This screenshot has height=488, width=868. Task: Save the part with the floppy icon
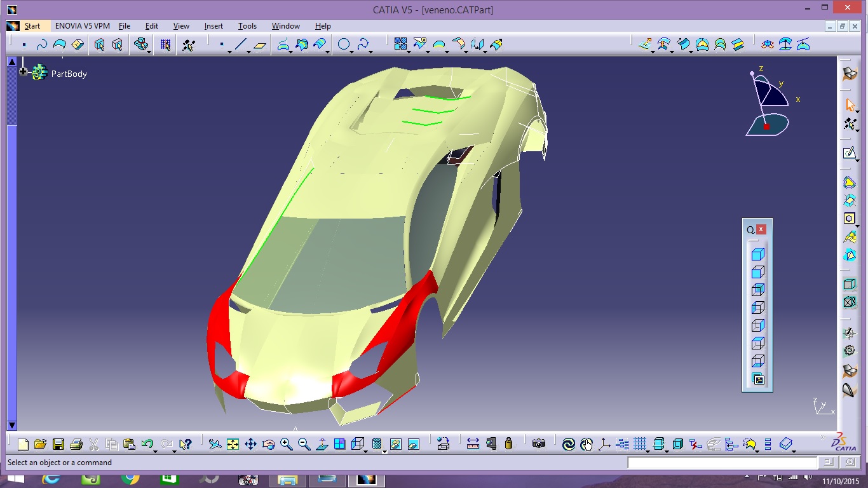coord(58,444)
